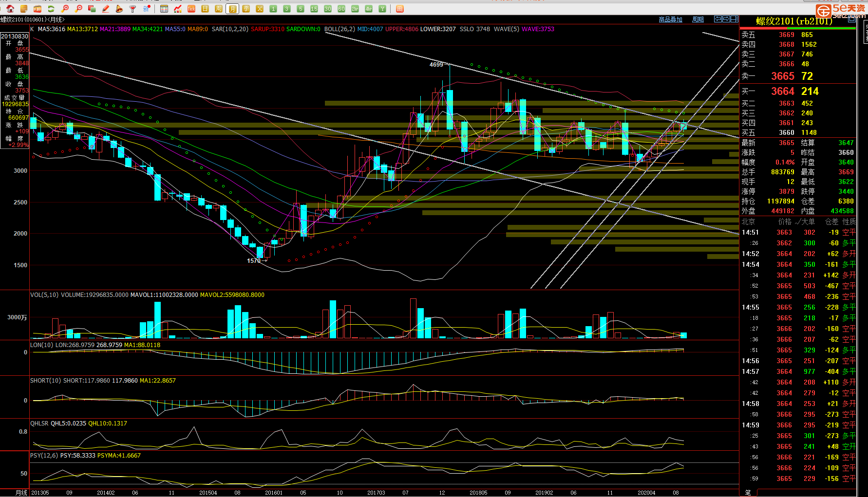868x497 pixels.
Task: Switch to 60-minute chart
Action: tap(341, 9)
